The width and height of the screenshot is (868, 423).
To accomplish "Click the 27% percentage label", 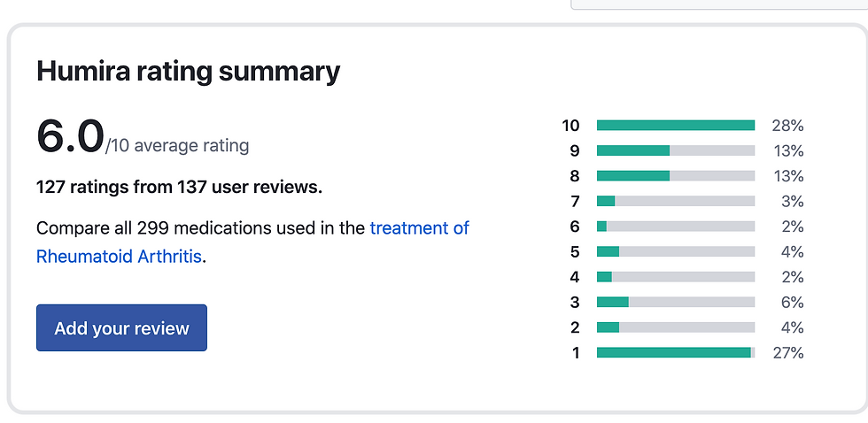I will pos(787,353).
